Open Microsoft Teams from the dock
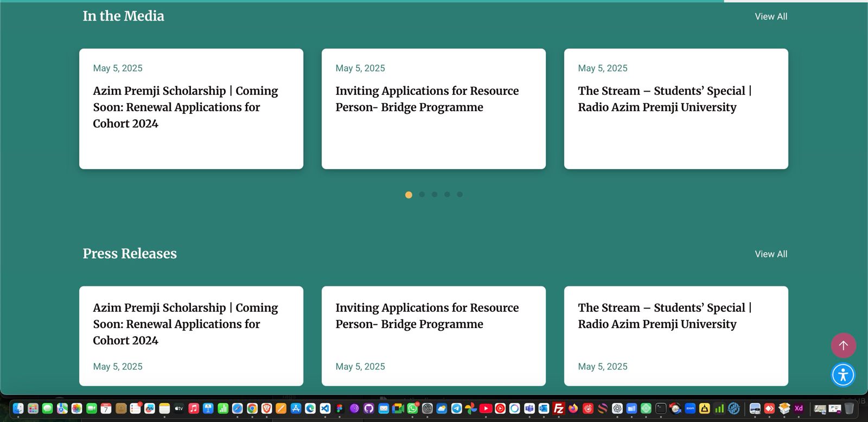This screenshot has height=422, width=868. tap(529, 408)
